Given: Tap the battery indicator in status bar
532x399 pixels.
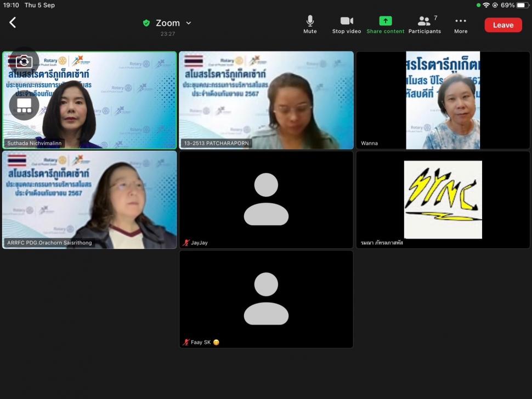Looking at the screenshot, I should coord(522,5).
